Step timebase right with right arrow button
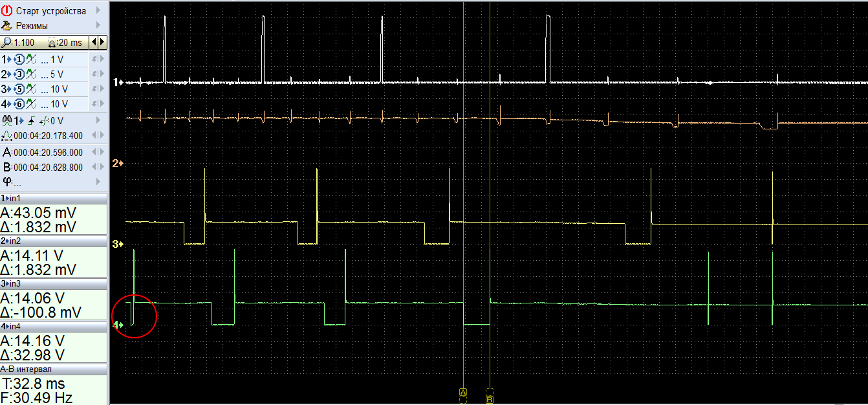The width and height of the screenshot is (868, 405). (102, 43)
